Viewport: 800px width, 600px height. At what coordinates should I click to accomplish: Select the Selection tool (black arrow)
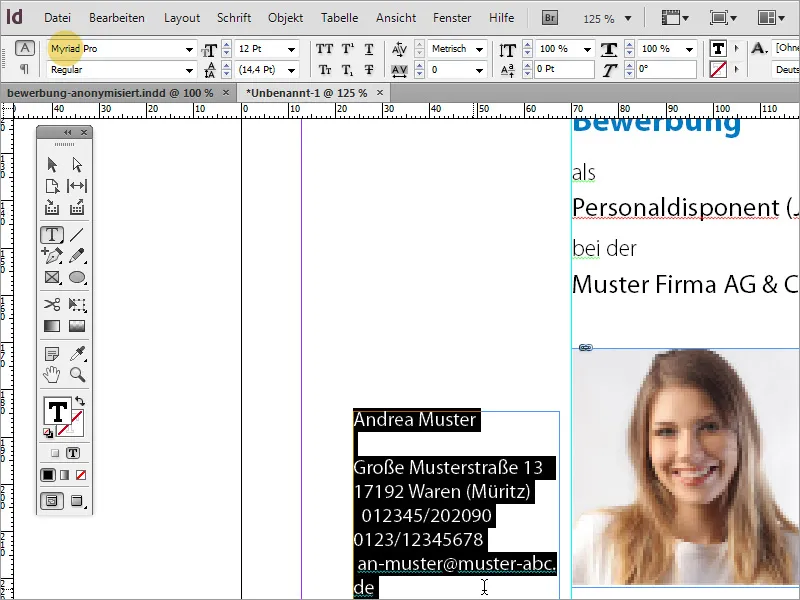(x=52, y=165)
